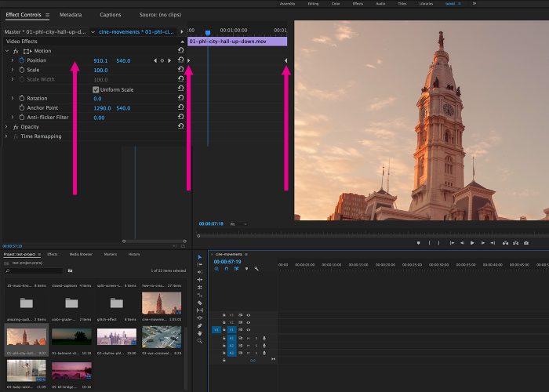Select the Zoom magnifier tool

[x=199, y=341]
